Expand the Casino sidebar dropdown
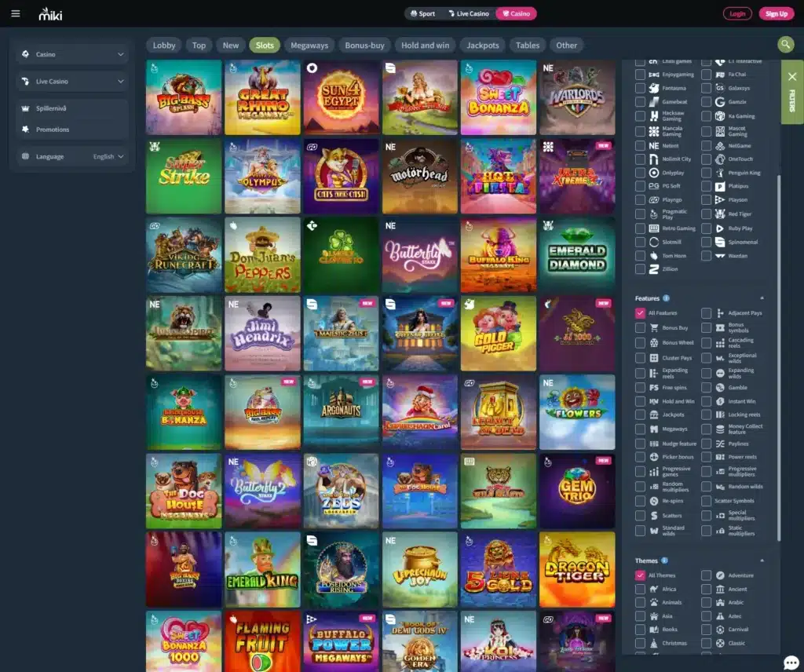Image resolution: width=804 pixels, height=672 pixels. (x=72, y=54)
